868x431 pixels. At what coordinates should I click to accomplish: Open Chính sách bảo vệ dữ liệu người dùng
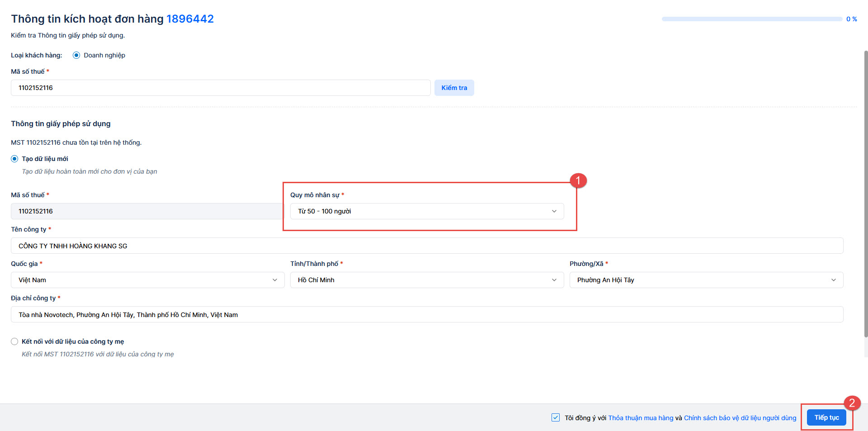(740, 418)
